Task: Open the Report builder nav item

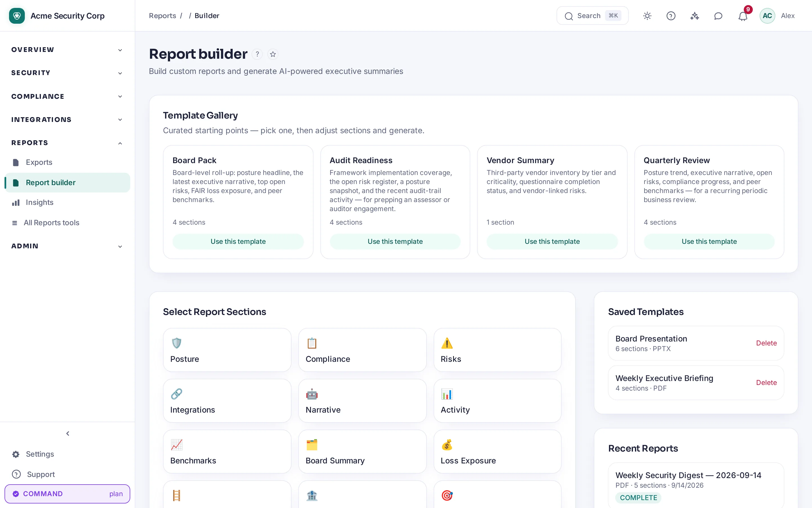Action: [67, 183]
